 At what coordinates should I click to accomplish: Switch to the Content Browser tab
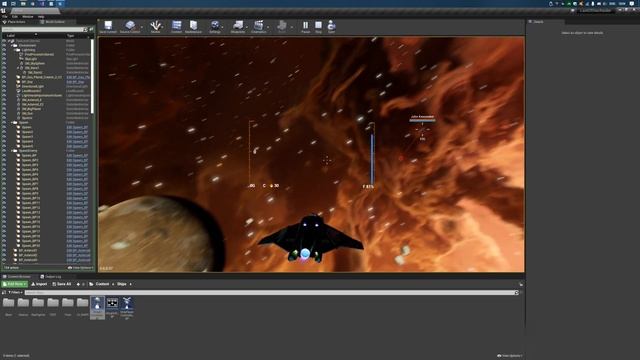[x=16, y=277]
